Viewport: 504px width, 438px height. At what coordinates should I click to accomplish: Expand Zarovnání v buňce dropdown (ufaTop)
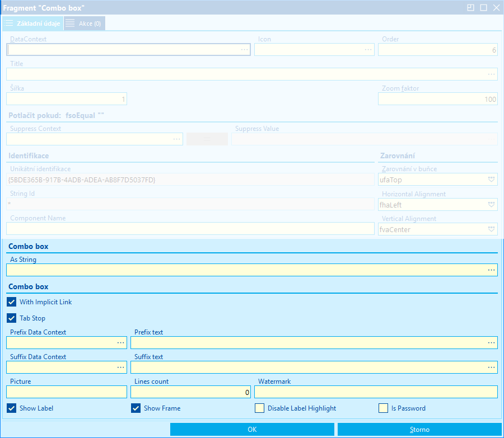click(x=491, y=180)
